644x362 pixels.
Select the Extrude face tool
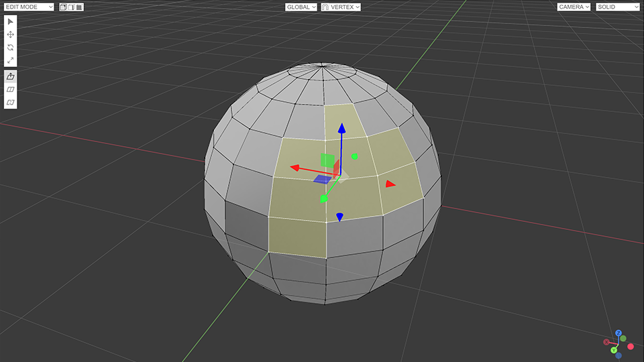coord(10,76)
